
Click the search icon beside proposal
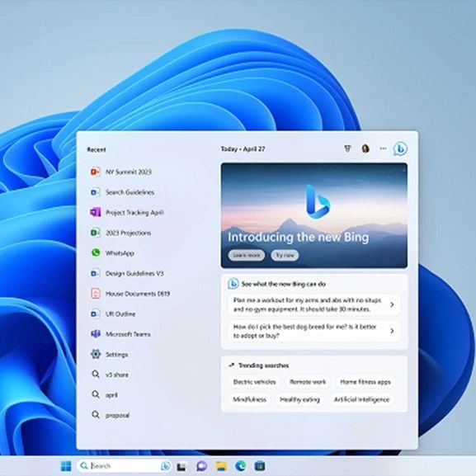pyautogui.click(x=96, y=415)
